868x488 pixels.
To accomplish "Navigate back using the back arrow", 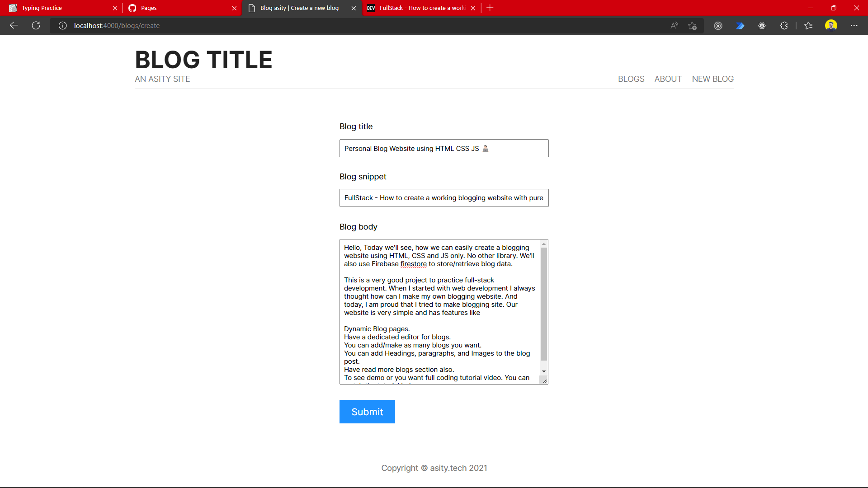I will coord(14,25).
